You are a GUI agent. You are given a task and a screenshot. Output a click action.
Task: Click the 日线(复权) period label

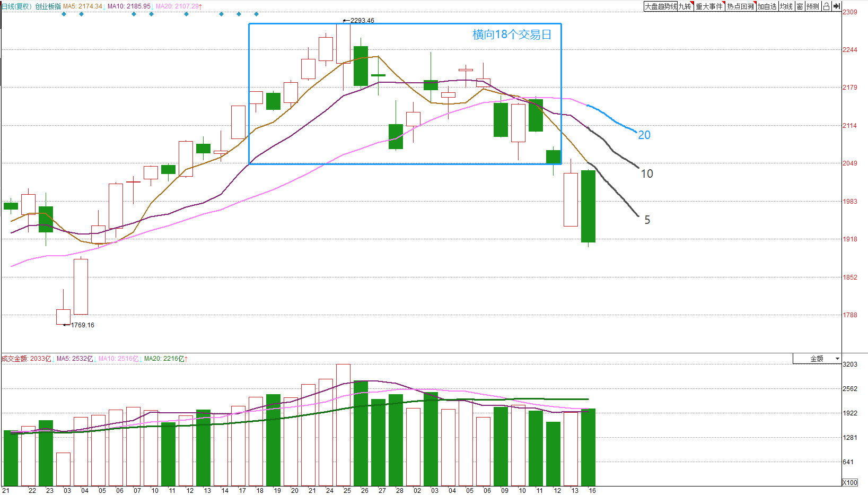(16, 6)
